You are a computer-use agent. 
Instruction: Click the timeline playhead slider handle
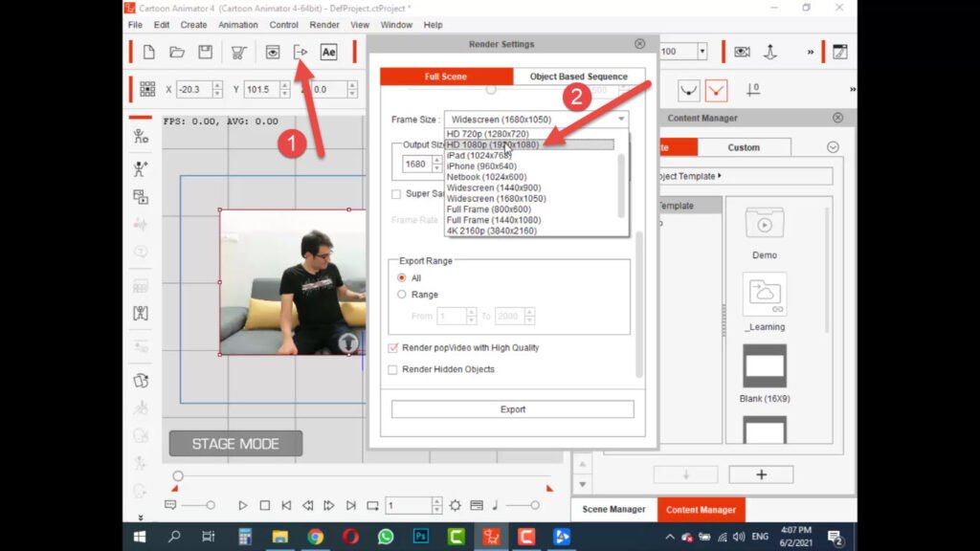coord(178,476)
